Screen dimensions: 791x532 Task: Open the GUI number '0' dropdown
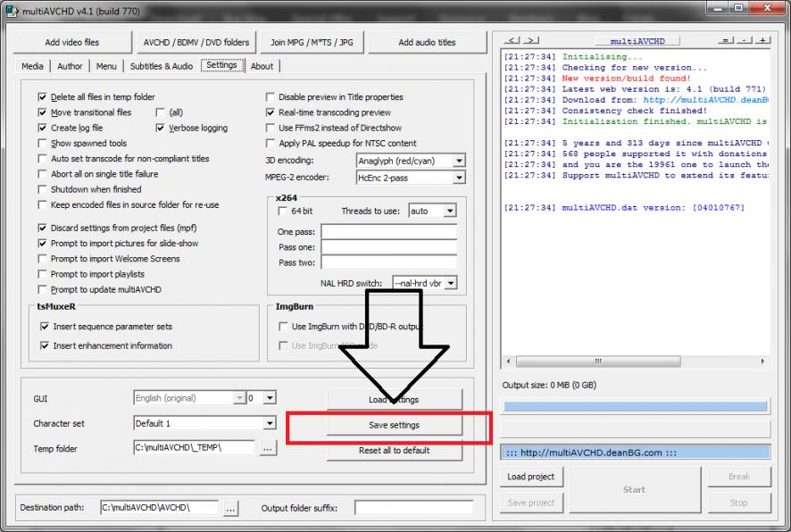(270, 398)
